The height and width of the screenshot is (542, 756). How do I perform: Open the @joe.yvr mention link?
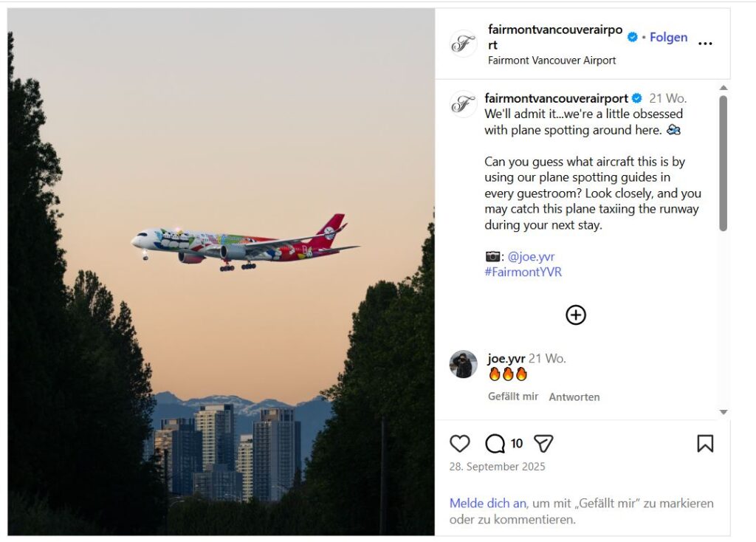531,256
